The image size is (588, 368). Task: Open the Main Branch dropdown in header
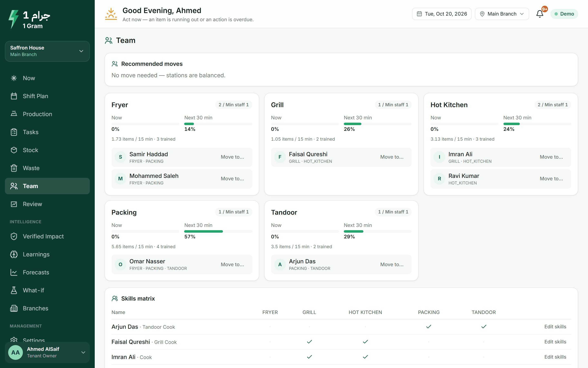point(502,14)
